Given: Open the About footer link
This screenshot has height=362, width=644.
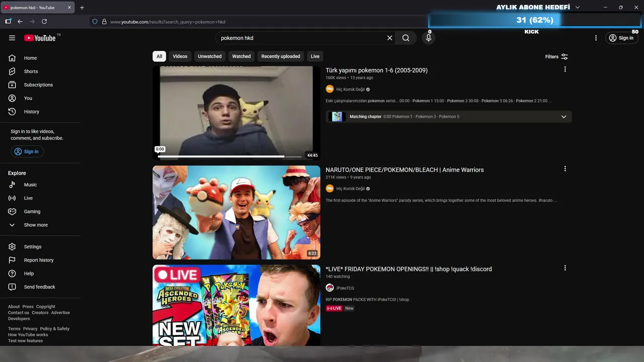Looking at the screenshot, I should [x=14, y=307].
